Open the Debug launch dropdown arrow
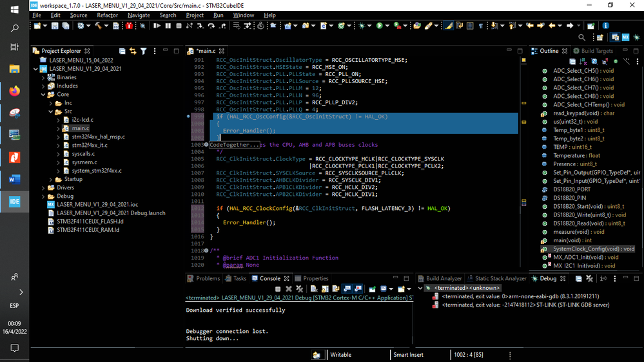This screenshot has width=644, height=362. click(369, 26)
